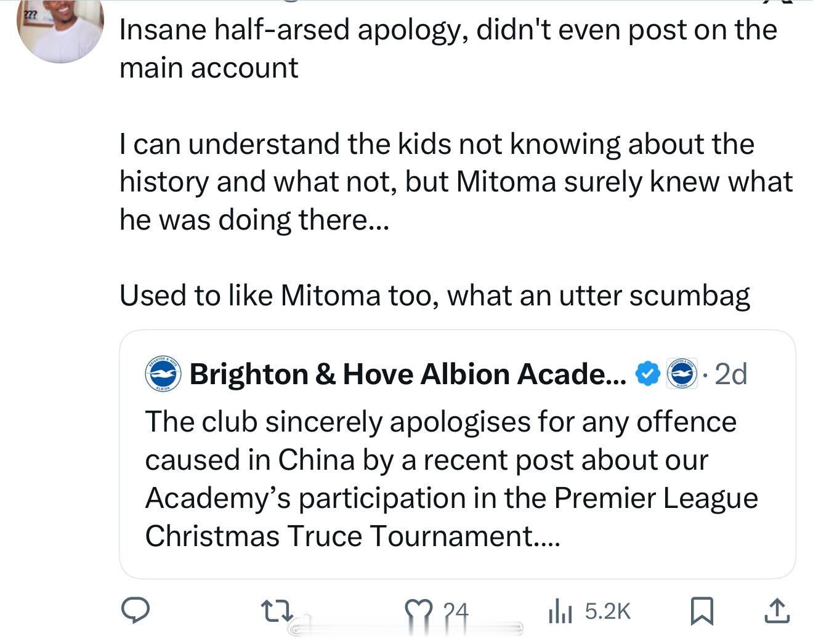Open Brighton & Hove Albion Academy profile name
The image size is (813, 644).
point(407,374)
